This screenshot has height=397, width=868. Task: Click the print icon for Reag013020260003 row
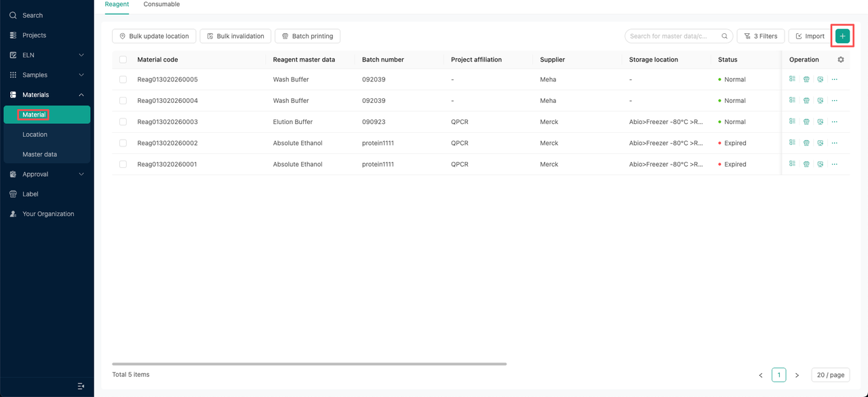(x=806, y=122)
